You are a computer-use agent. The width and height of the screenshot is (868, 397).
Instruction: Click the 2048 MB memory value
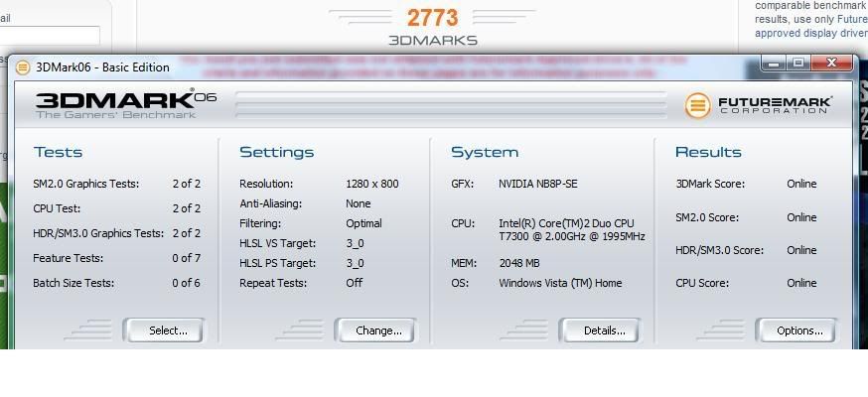point(519,264)
